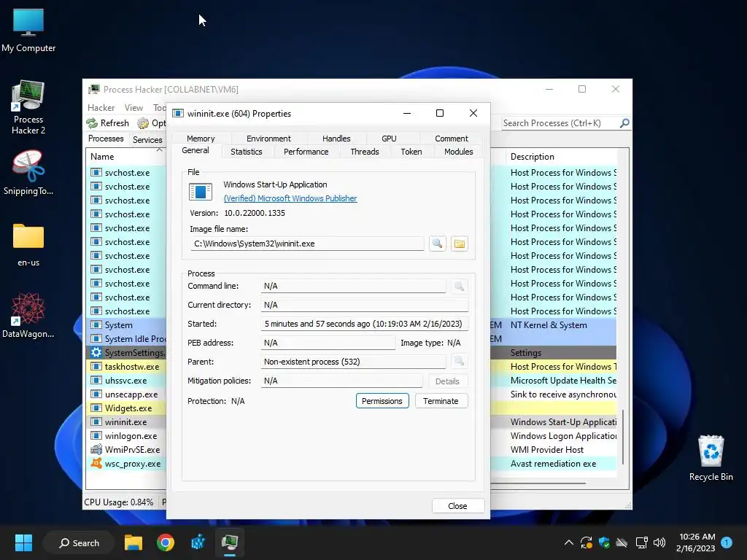Switch to the Comment tab
747x560 pixels.
pyautogui.click(x=451, y=139)
